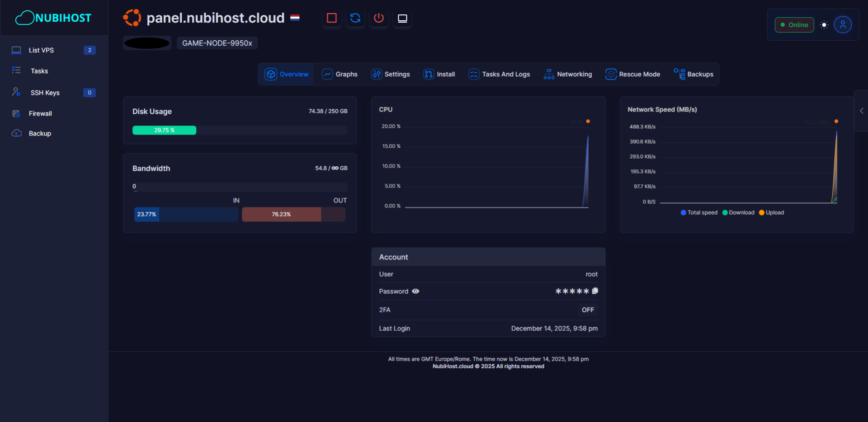Click the Ubuntu OS logo icon
Viewport: 868px width, 422px height.
tap(132, 18)
